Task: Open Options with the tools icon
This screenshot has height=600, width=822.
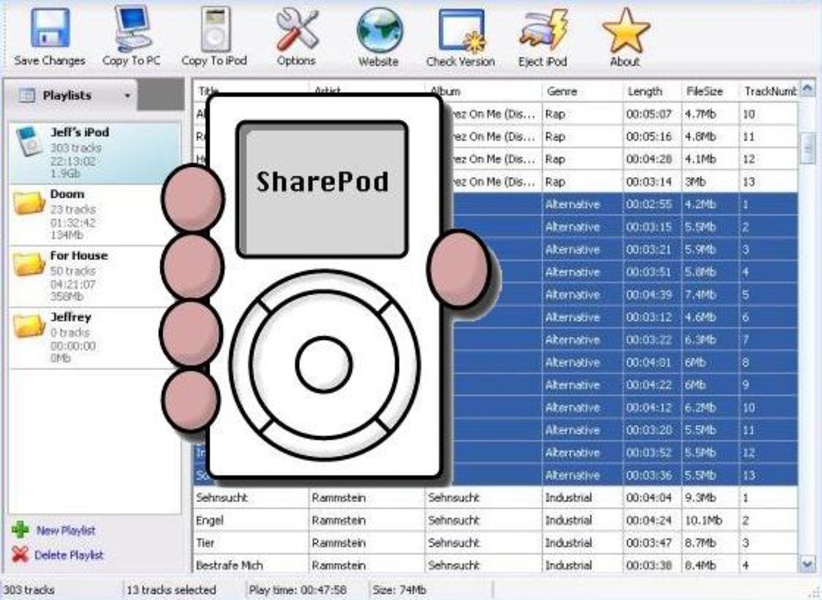Action: tap(297, 30)
